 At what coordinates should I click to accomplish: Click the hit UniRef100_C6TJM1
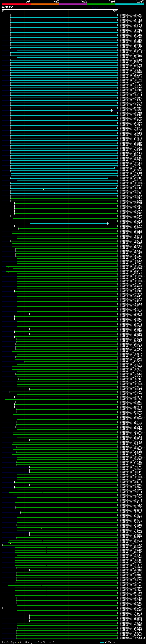point(131,35)
